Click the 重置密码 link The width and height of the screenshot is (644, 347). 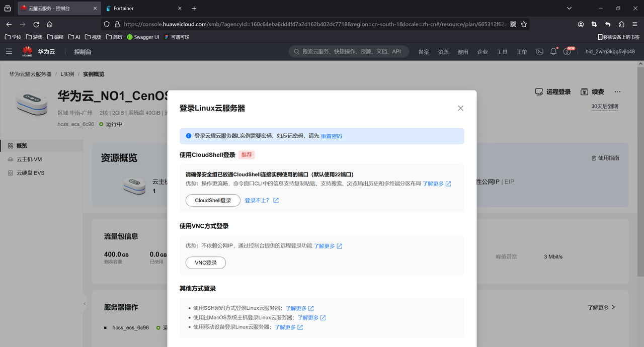332,136
